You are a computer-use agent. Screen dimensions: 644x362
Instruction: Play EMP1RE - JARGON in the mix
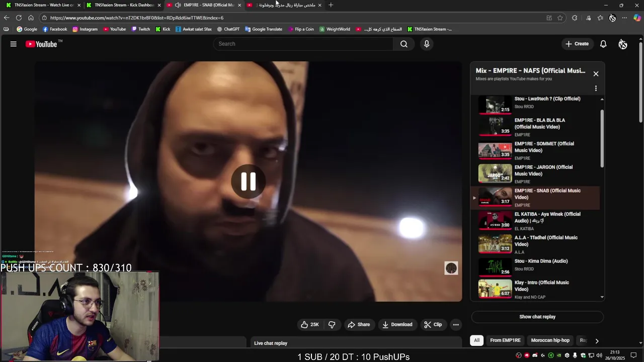(x=536, y=174)
